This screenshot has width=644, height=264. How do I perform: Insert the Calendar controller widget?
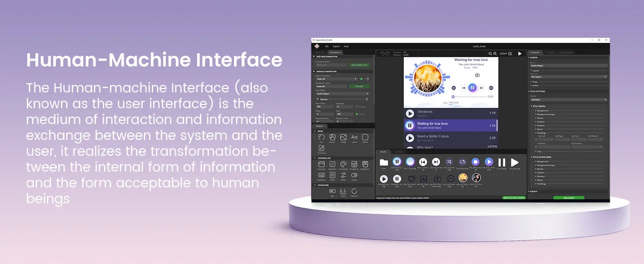point(322,164)
